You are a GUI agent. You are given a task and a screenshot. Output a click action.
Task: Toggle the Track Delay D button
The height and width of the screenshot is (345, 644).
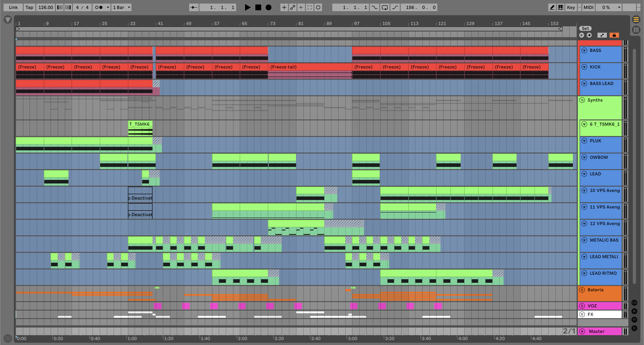(635, 328)
